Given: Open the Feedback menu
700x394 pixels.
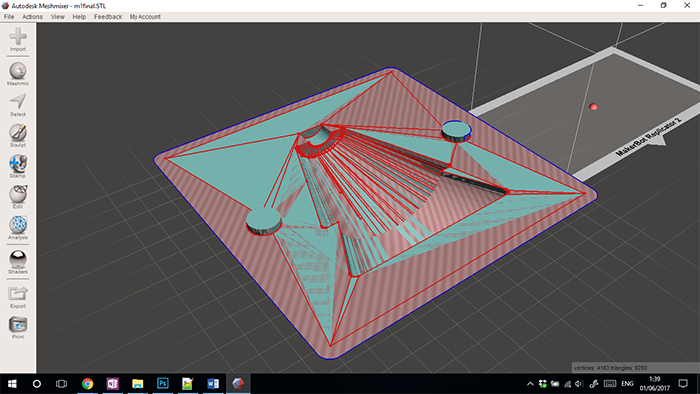Looking at the screenshot, I should tap(108, 17).
